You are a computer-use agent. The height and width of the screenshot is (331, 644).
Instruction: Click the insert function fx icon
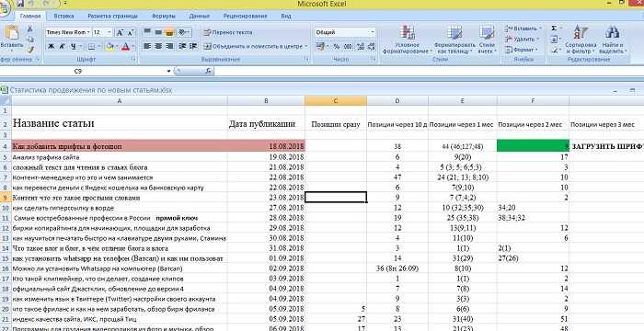(209, 71)
